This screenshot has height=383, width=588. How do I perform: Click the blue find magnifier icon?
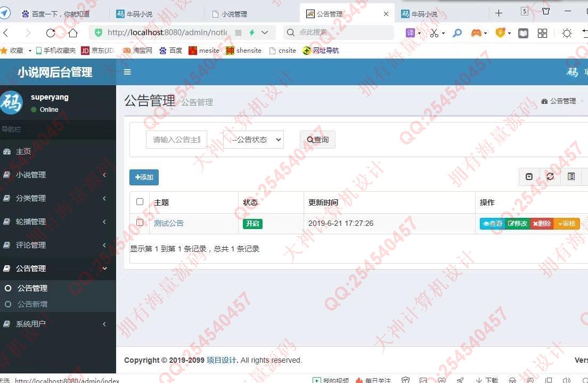point(457,33)
